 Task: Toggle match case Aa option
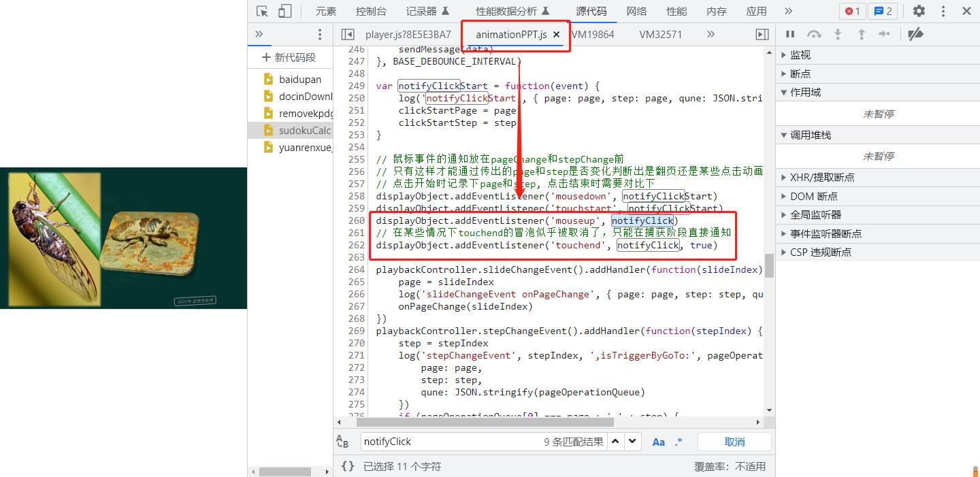[x=658, y=442]
